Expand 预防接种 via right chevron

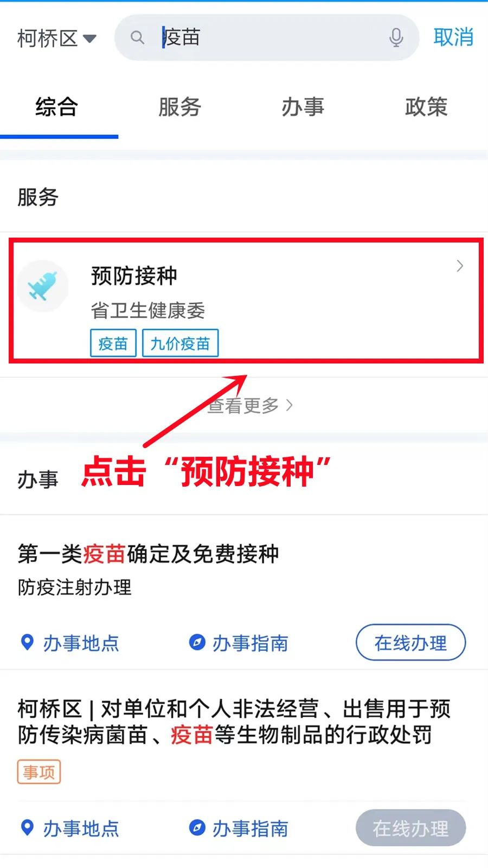click(x=460, y=266)
